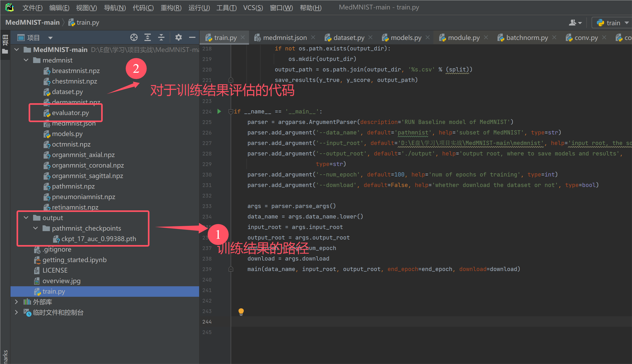This screenshot has height=364, width=632.
Task: Toggle fold marker at line 224
Action: pyautogui.click(x=231, y=111)
